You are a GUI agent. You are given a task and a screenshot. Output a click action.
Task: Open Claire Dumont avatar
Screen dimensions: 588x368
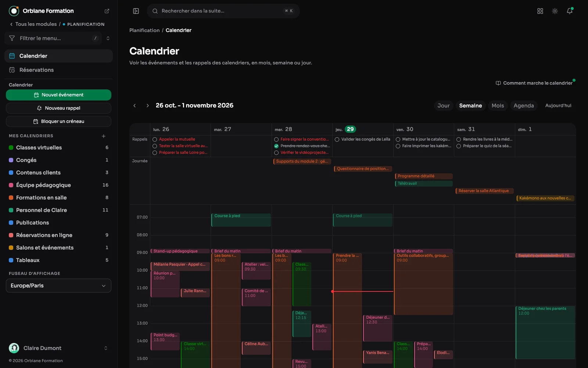point(14,348)
